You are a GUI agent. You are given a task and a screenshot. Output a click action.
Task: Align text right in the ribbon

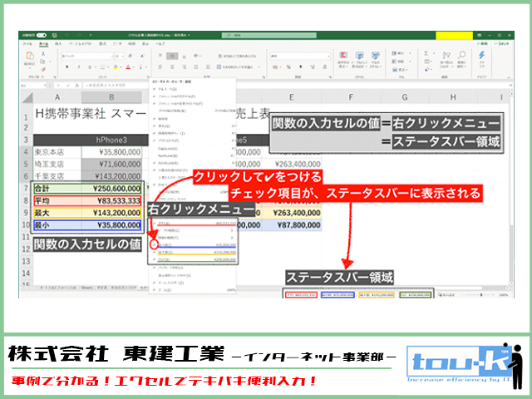point(185,67)
